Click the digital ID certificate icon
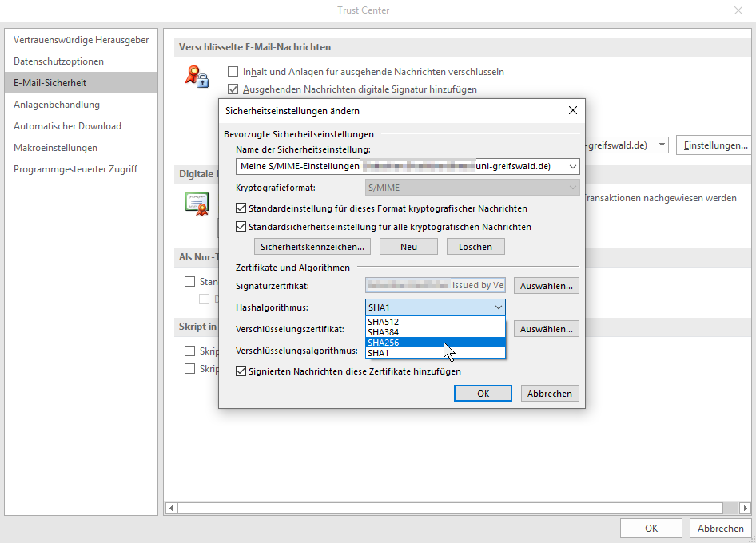The width and height of the screenshot is (756, 543). pos(197,204)
